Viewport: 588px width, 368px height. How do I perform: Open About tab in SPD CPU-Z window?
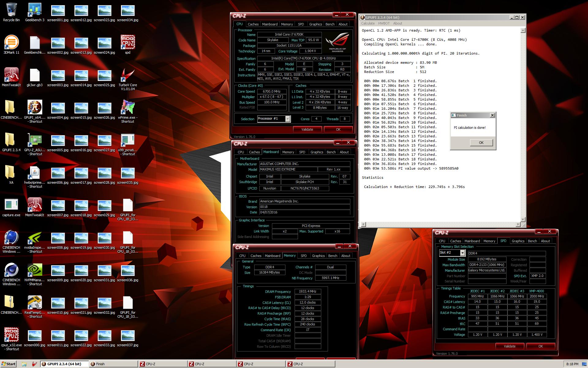(x=545, y=241)
